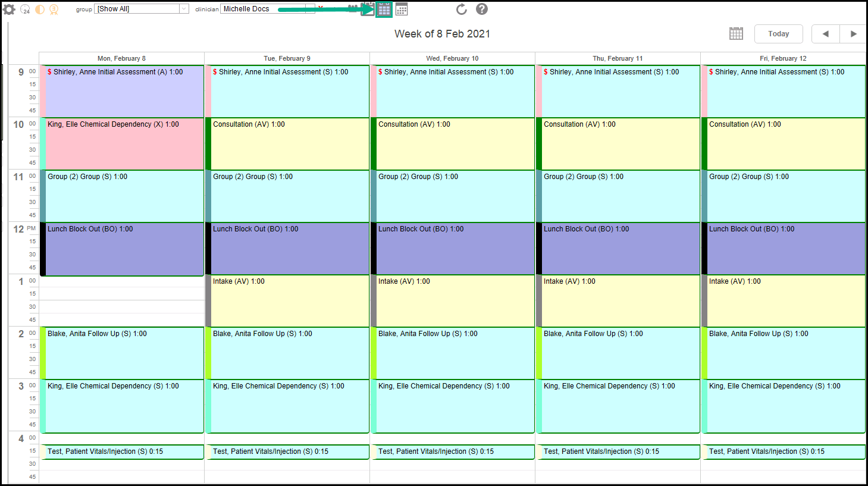
Task: Select the Mon, February 8 column header
Action: 121,58
